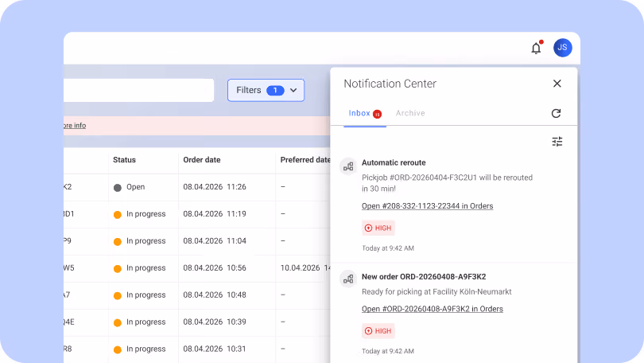
Task: Click the Notification Center heading
Action: [390, 84]
